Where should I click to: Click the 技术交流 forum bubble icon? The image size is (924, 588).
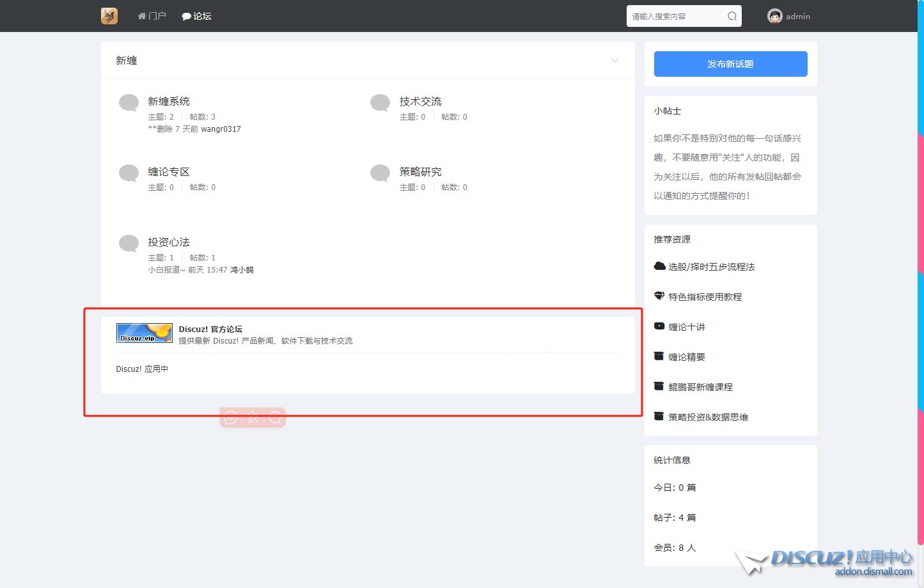tap(380, 103)
